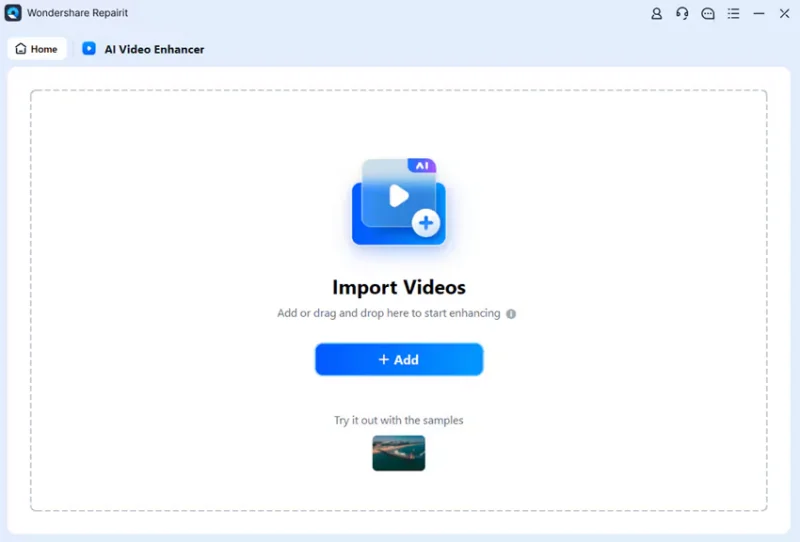The width and height of the screenshot is (800, 542).
Task: Click the Wondershare Repairit logo icon
Action: [x=13, y=14]
